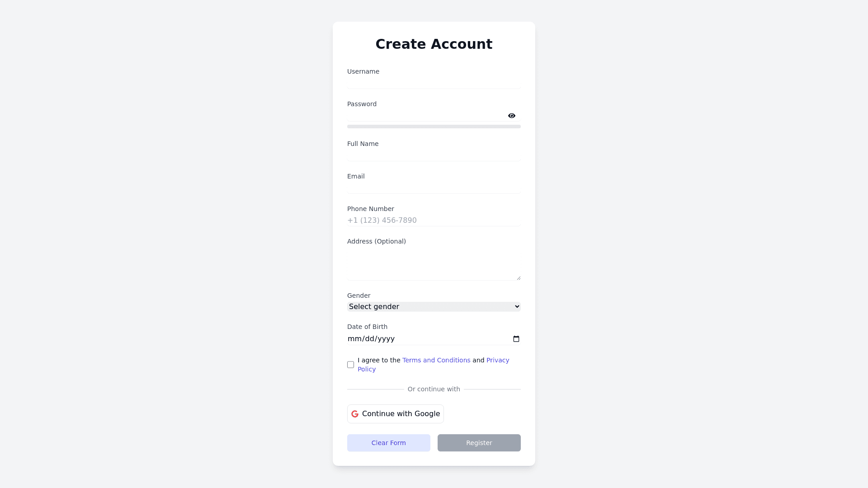Click the password strength bar
Image resolution: width=868 pixels, height=488 pixels.
tap(434, 127)
